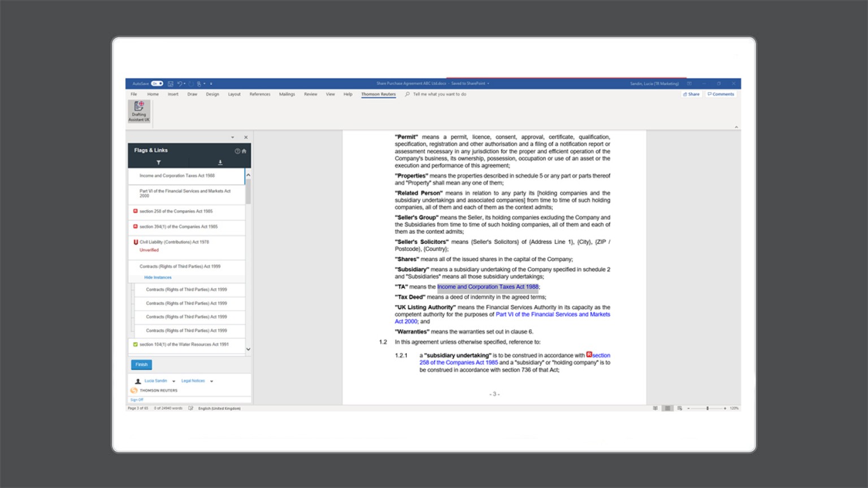Collapse the task pane using the chevron arrow
Viewport: 868px width, 488px height.
(233, 137)
